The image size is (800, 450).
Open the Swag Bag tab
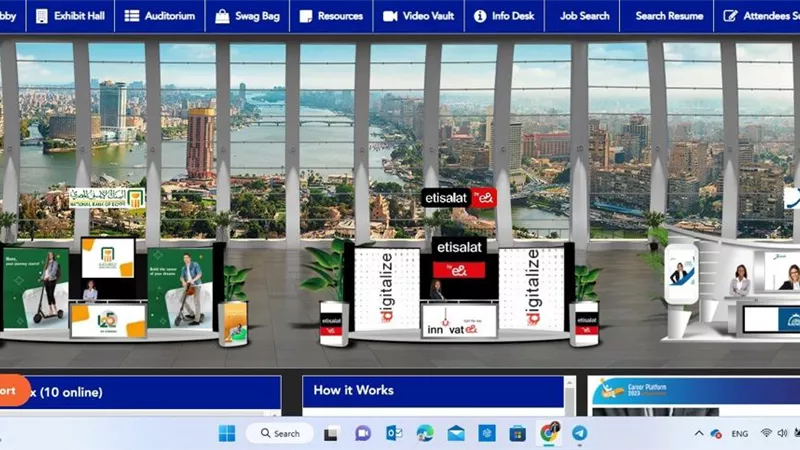[x=247, y=16]
